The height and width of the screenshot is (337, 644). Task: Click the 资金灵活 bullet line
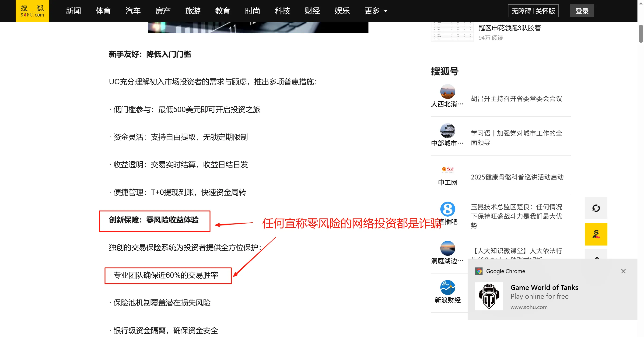coord(178,137)
